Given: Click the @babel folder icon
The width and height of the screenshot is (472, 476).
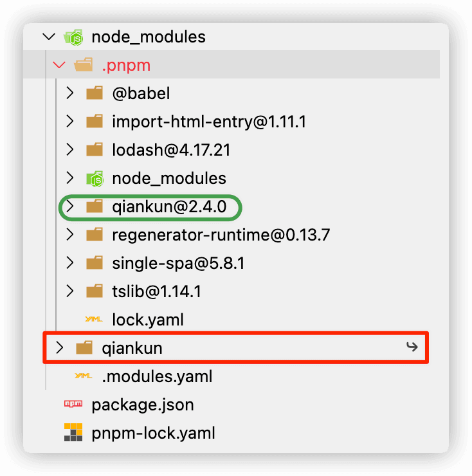Looking at the screenshot, I should (x=95, y=93).
